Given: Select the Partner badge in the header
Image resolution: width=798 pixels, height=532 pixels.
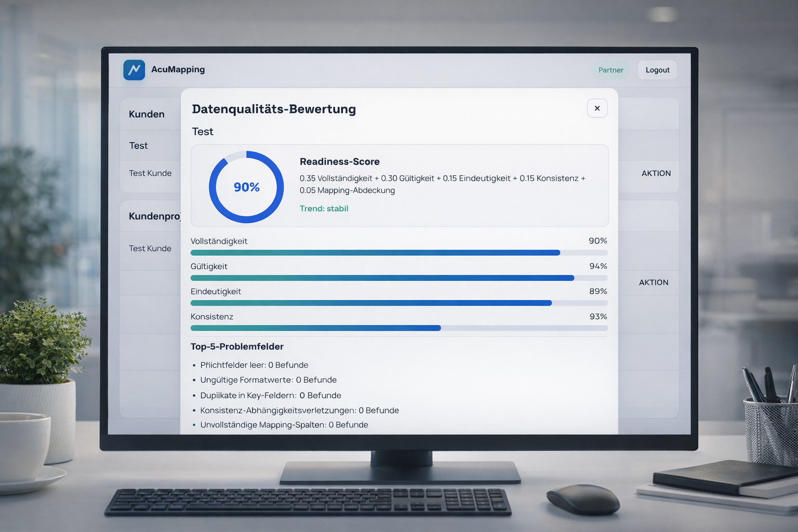Looking at the screenshot, I should click(x=610, y=70).
